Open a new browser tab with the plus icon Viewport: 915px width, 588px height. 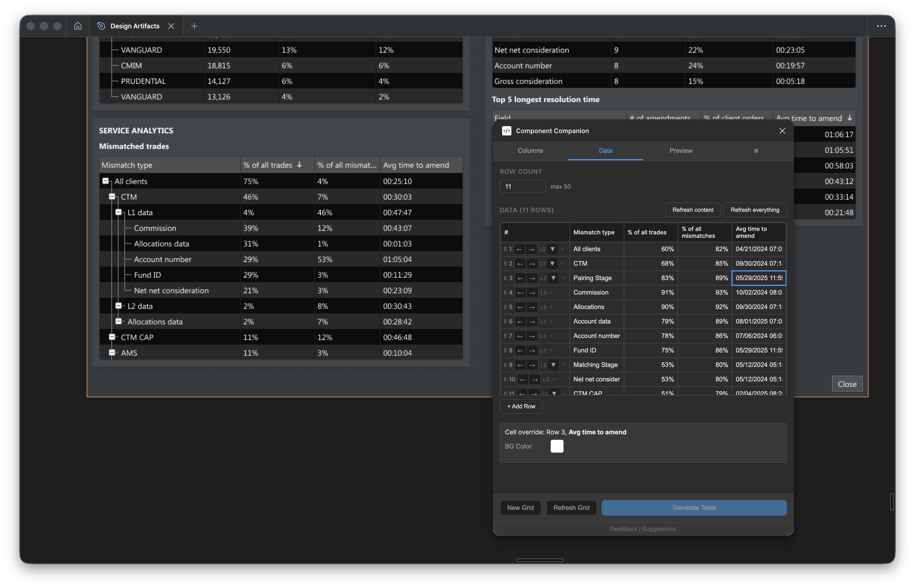tap(195, 26)
